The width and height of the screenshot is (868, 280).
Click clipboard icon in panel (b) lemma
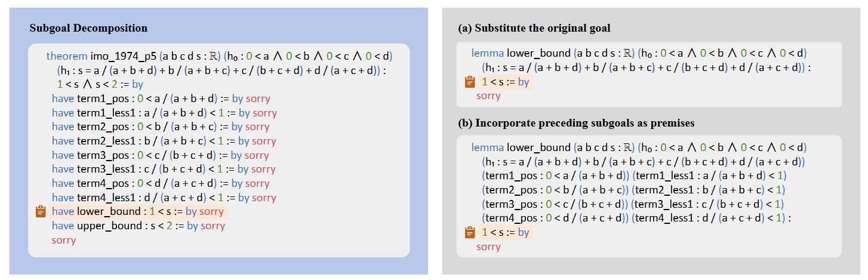(x=469, y=232)
